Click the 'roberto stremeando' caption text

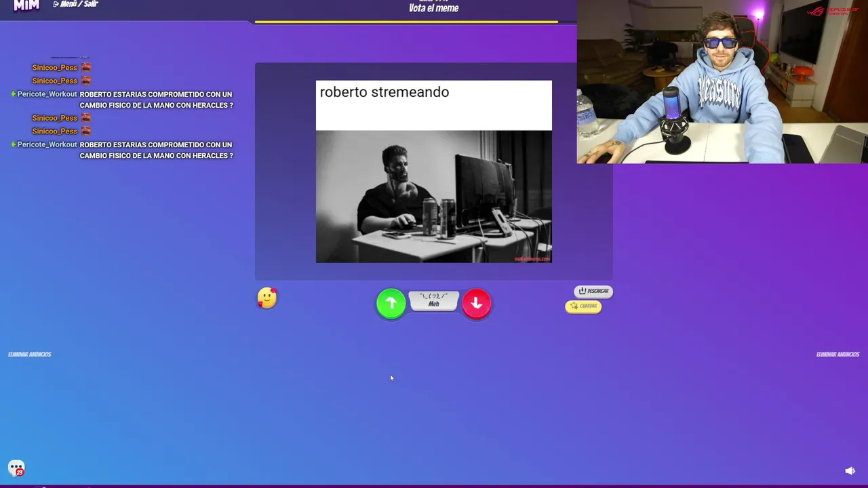click(384, 92)
